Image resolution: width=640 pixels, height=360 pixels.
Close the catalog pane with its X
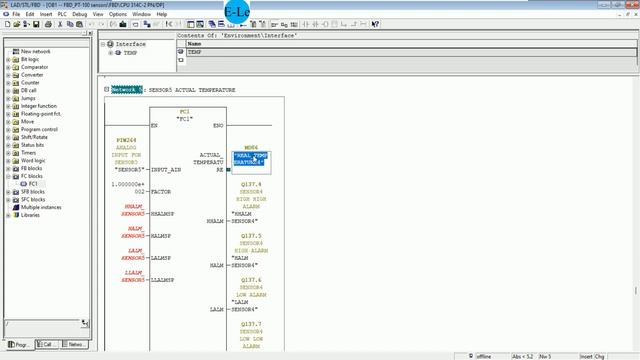pyautogui.click(x=90, y=33)
